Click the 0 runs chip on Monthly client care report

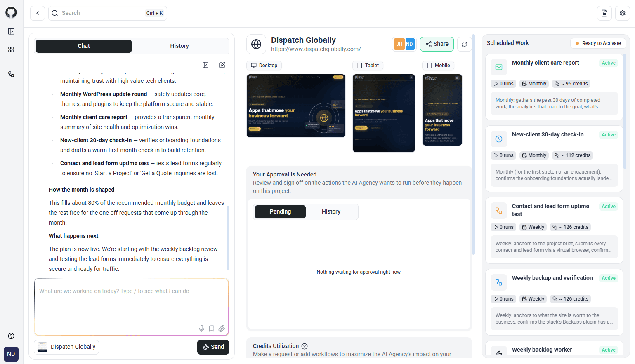click(x=503, y=84)
